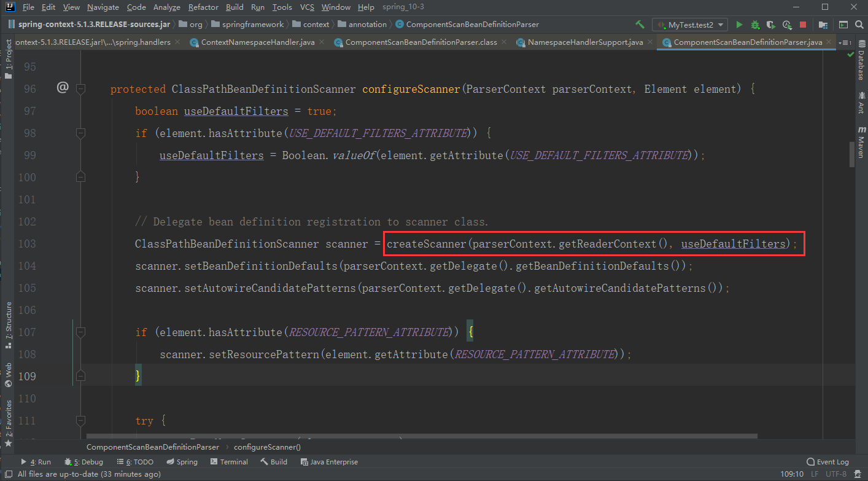Click the @ gutter icon on line 96

click(62, 88)
